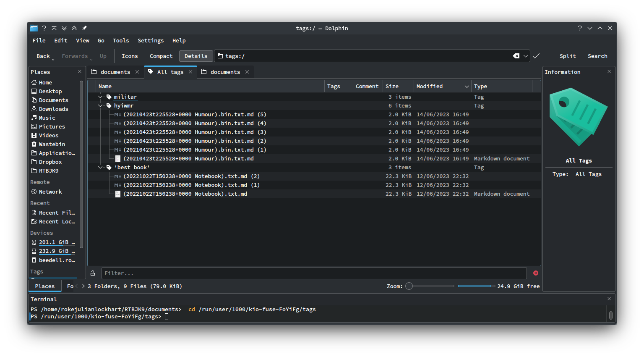Open the File menu
Viewport: 644px width, 357px height.
coord(39,41)
